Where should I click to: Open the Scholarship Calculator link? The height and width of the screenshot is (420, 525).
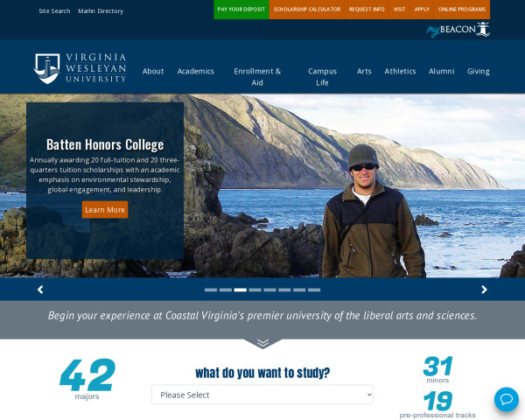click(307, 10)
